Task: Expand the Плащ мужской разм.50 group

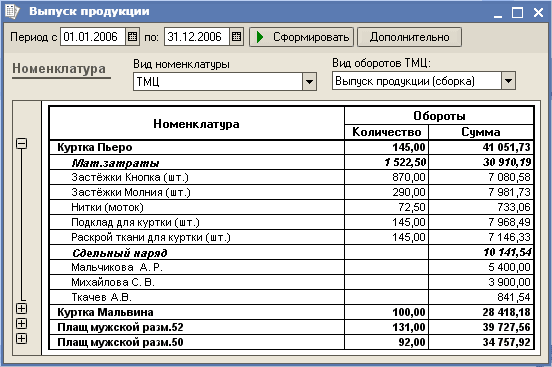Action: (x=21, y=339)
